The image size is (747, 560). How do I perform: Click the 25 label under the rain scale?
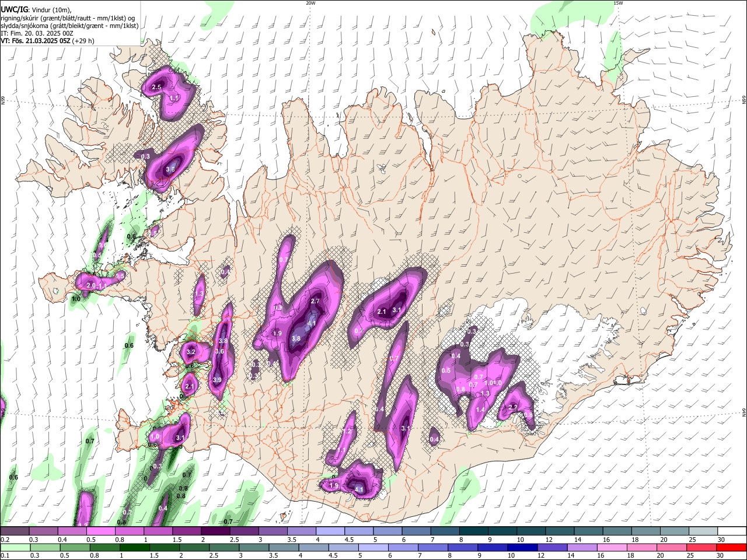click(x=690, y=555)
